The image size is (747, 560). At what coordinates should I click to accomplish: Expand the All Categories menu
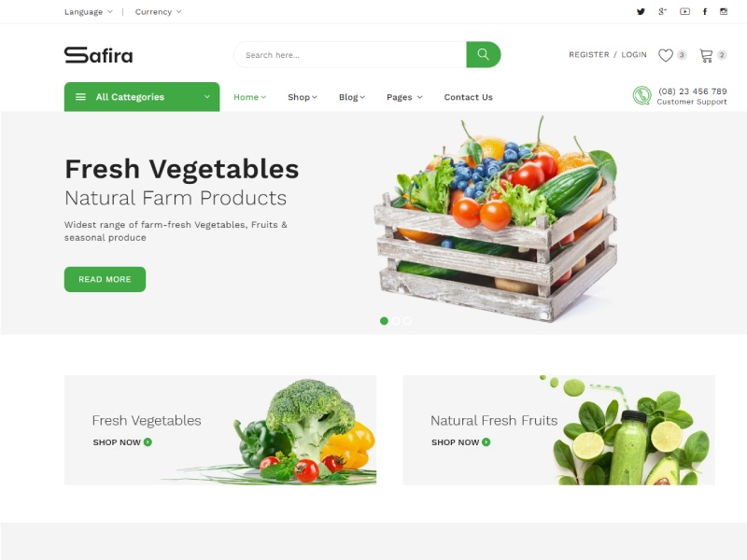pyautogui.click(x=142, y=97)
